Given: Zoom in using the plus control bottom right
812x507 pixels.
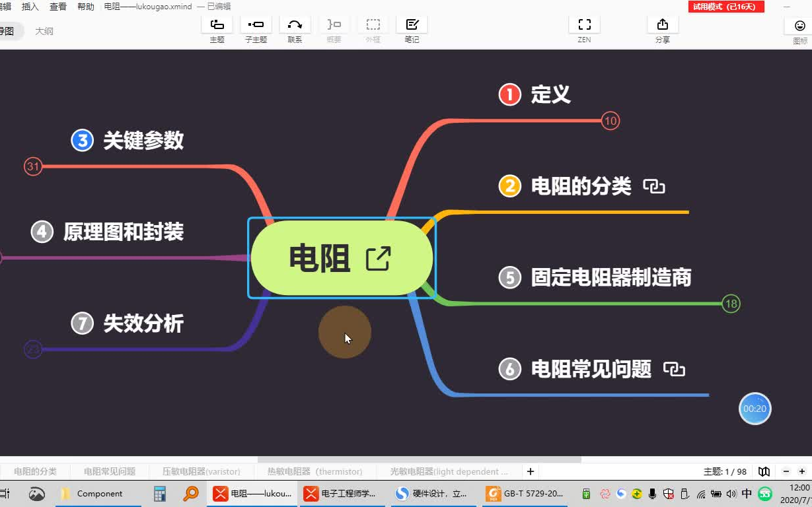Looking at the screenshot, I should point(803,471).
